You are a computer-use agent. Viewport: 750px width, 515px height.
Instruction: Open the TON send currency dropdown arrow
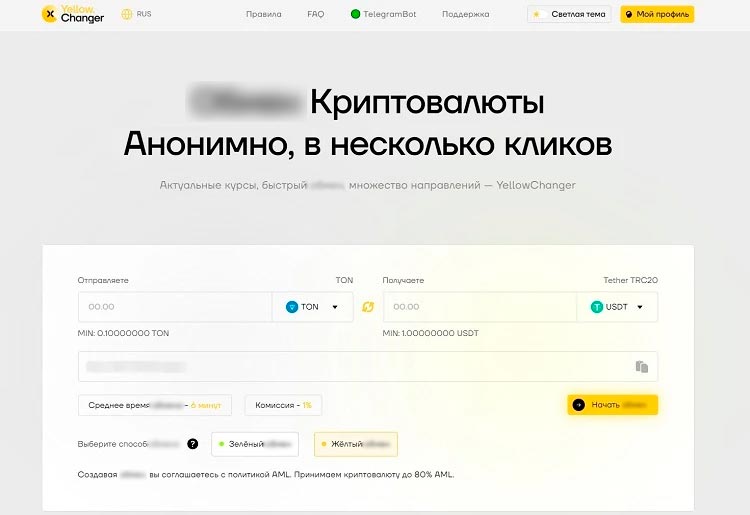click(x=335, y=307)
